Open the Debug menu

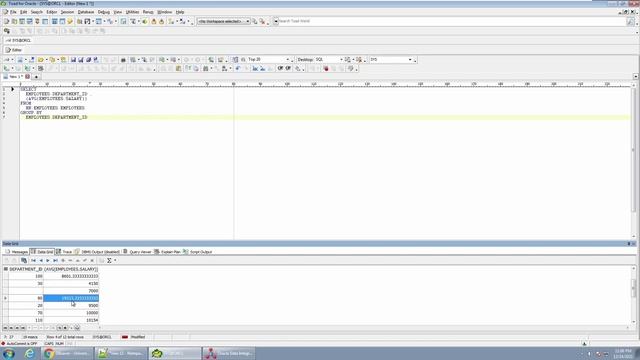point(104,12)
